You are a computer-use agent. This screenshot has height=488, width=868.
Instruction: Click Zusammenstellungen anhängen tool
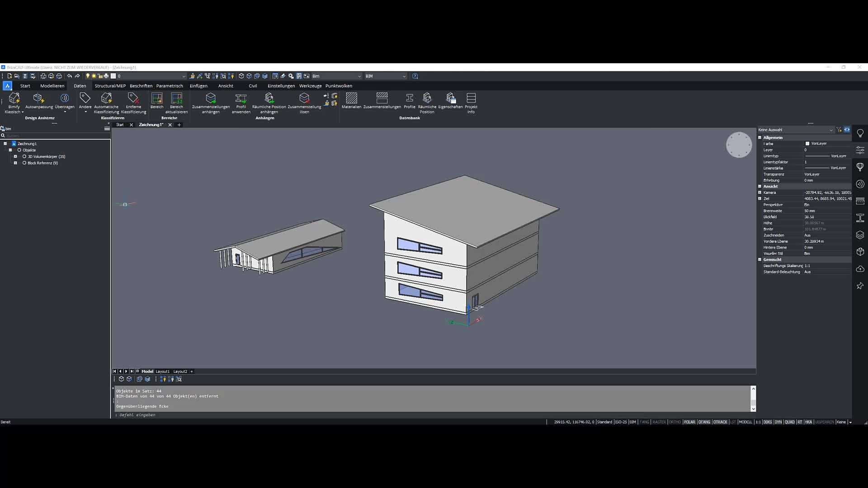(x=211, y=103)
